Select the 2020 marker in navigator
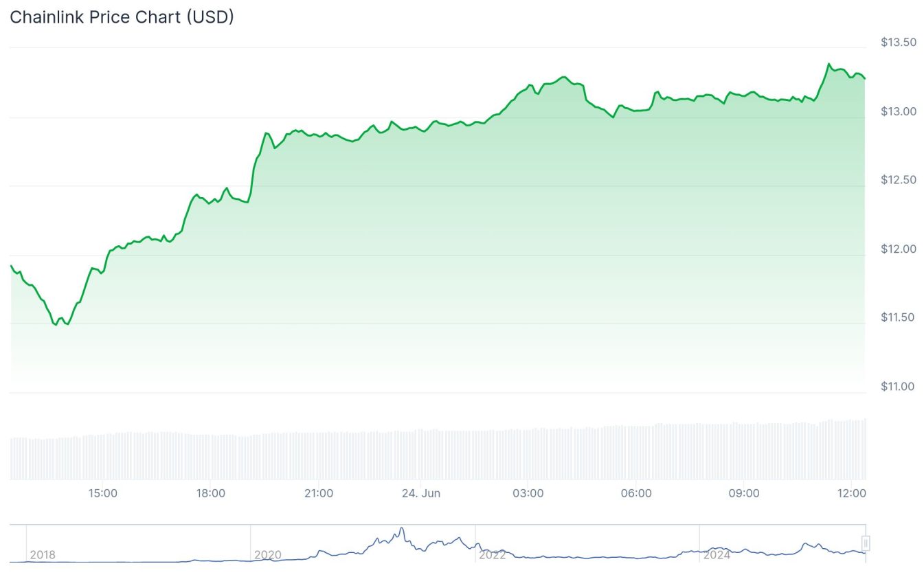This screenshot has height=577, width=924. pyautogui.click(x=267, y=554)
